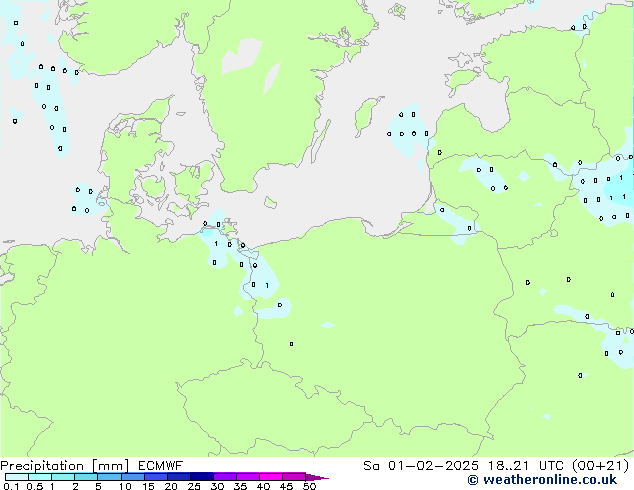
Task: Click the legend scale label '10'
Action: pyautogui.click(x=125, y=486)
